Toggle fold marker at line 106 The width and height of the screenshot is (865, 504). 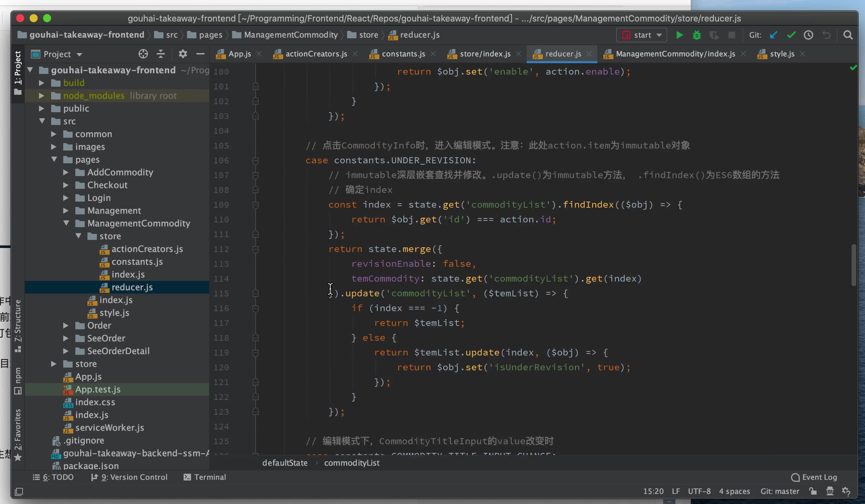(255, 161)
